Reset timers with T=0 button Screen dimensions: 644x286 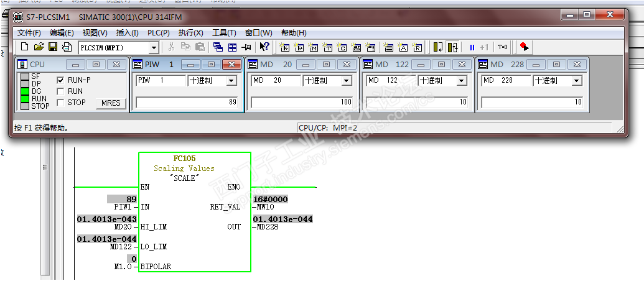(503, 47)
